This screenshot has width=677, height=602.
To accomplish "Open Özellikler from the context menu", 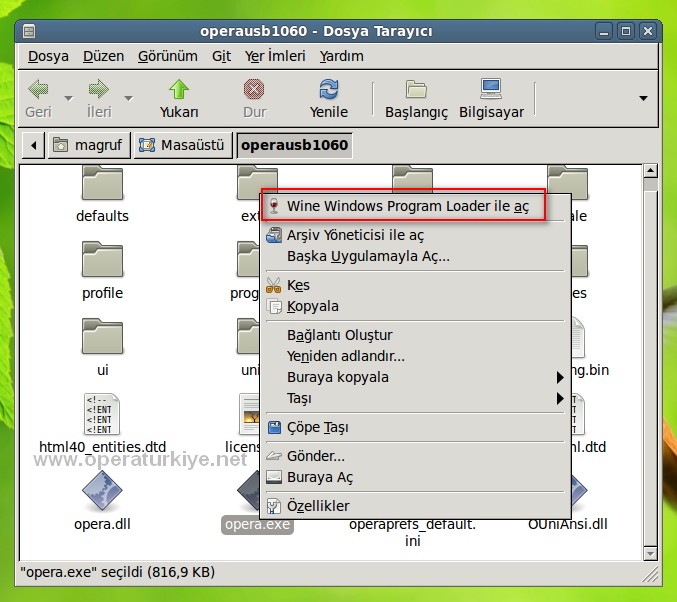I will click(414, 506).
